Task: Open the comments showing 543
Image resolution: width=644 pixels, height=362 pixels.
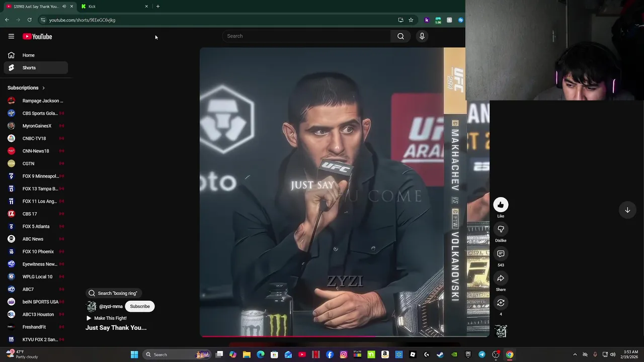Action: coord(501,254)
